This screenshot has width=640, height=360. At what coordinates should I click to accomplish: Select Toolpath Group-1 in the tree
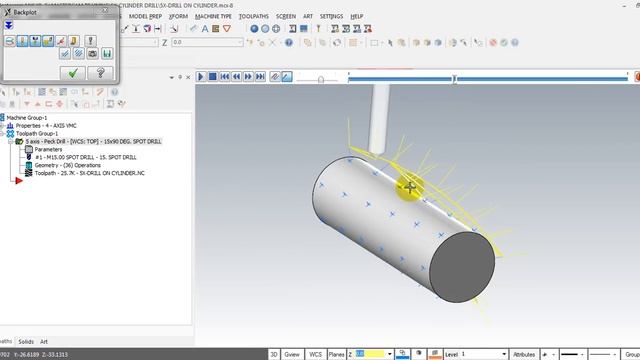(37, 133)
